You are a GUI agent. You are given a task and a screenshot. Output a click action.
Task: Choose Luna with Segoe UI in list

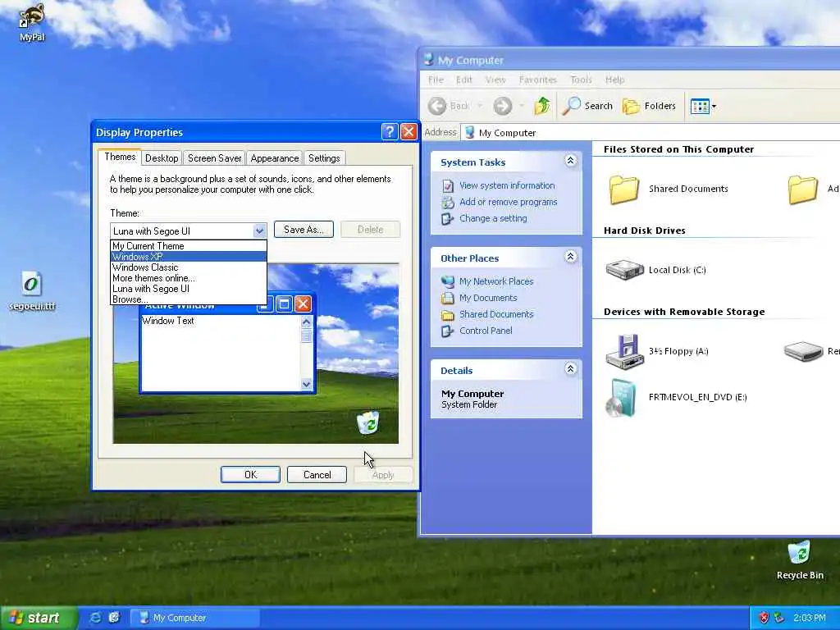[x=189, y=289]
